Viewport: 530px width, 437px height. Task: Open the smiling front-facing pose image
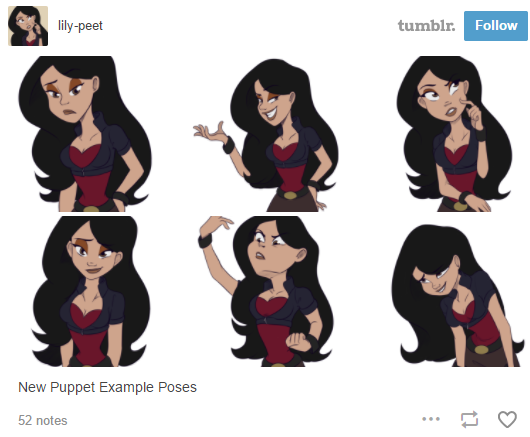point(90,291)
